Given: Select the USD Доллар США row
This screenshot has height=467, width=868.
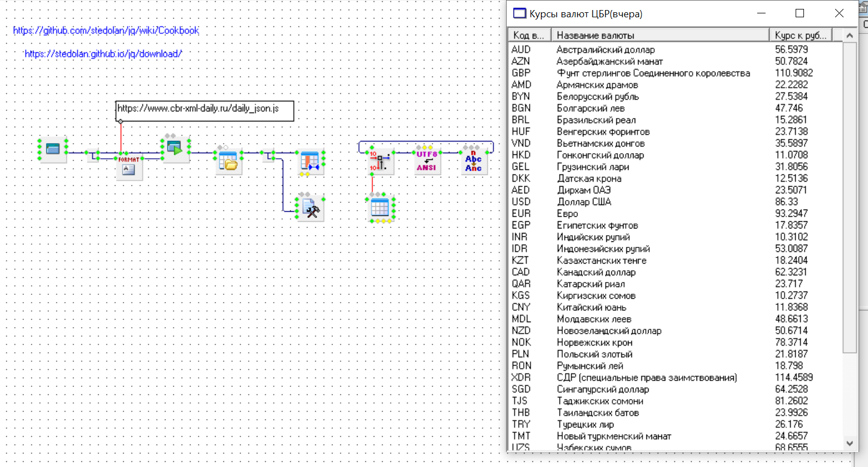Looking at the screenshot, I should (x=583, y=202).
